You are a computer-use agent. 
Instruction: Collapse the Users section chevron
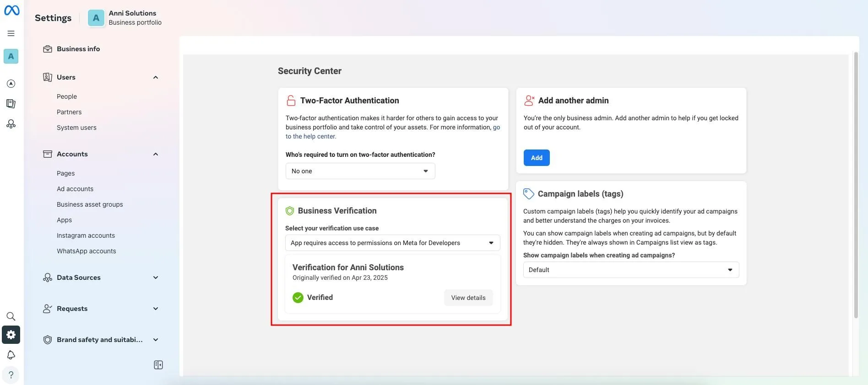(x=156, y=77)
